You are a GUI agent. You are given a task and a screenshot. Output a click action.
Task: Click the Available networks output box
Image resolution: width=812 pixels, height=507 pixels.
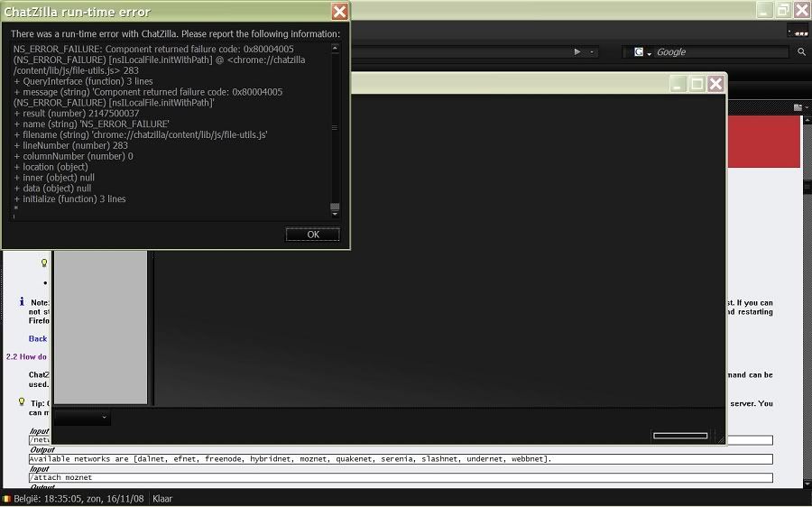(401, 459)
